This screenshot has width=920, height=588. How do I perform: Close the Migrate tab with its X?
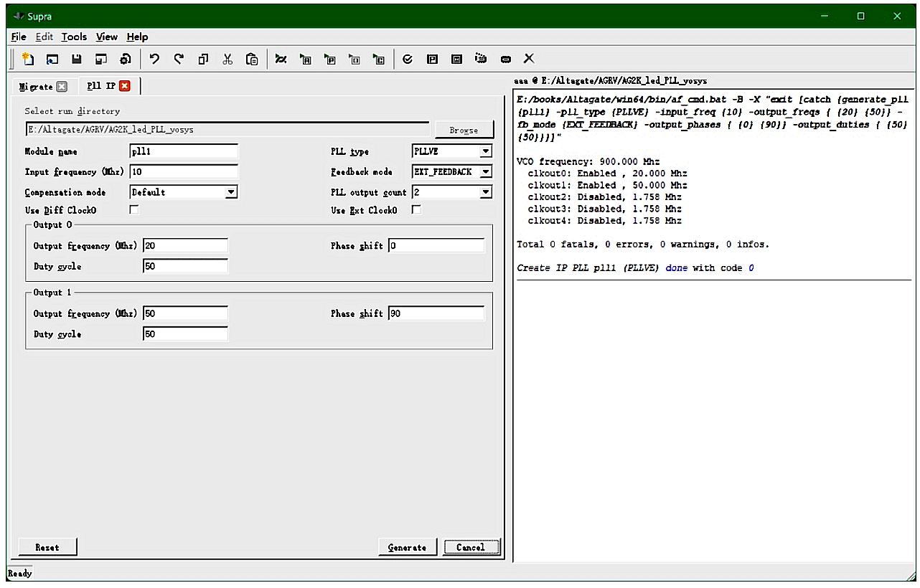(62, 87)
